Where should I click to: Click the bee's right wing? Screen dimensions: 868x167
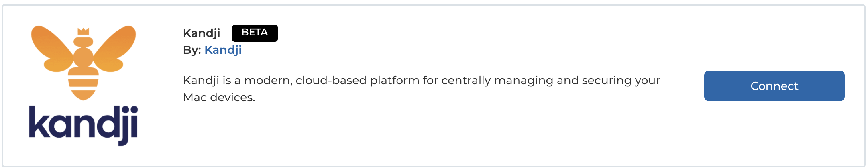click(x=115, y=49)
